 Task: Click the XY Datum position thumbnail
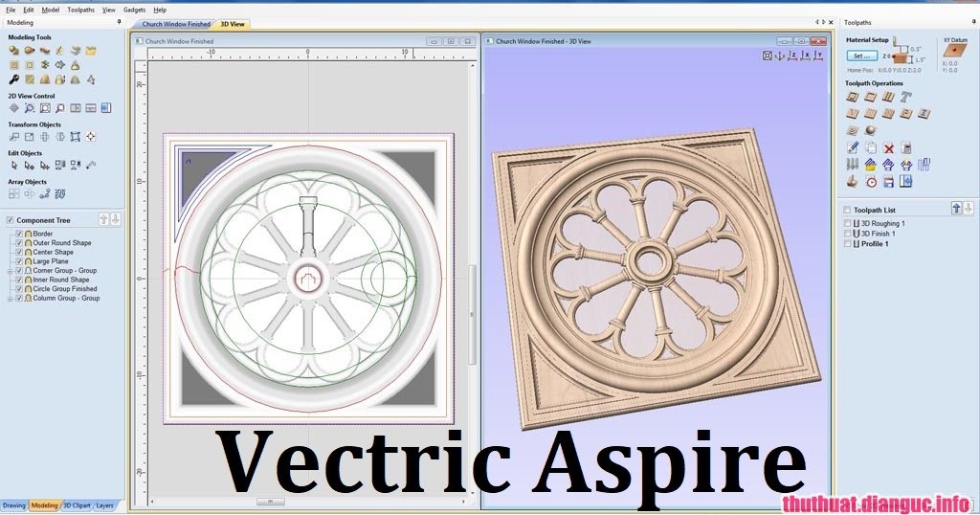tap(955, 52)
